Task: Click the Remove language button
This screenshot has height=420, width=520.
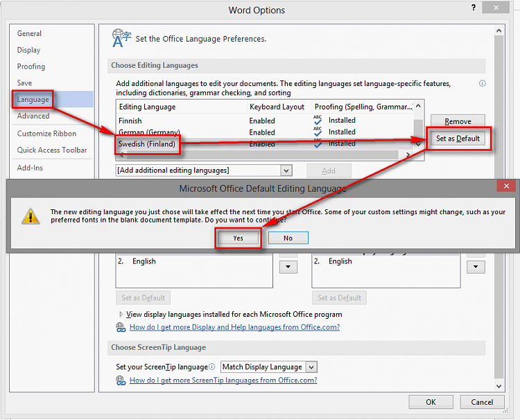Action: [x=458, y=121]
